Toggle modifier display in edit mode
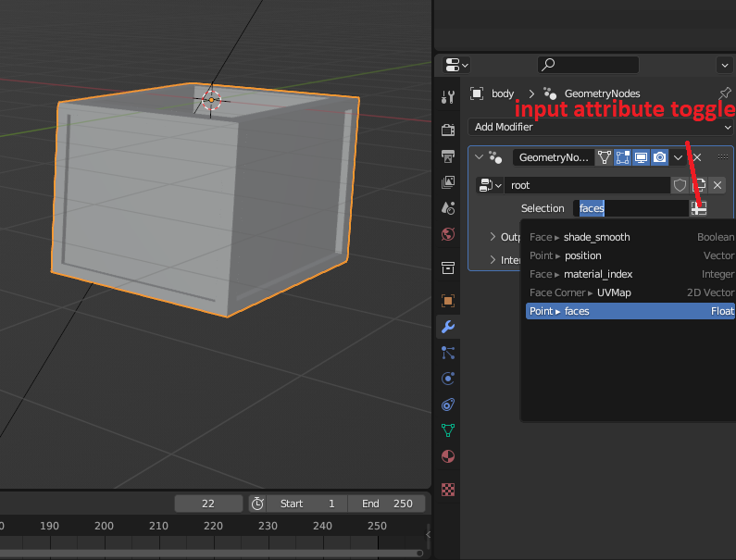The height and width of the screenshot is (560, 736). point(622,158)
